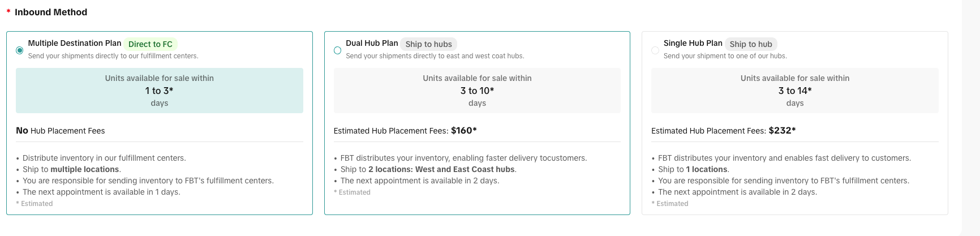Image resolution: width=980 pixels, height=236 pixels.
Task: Click the $232 estimated hub placement fee
Action: pos(782,131)
